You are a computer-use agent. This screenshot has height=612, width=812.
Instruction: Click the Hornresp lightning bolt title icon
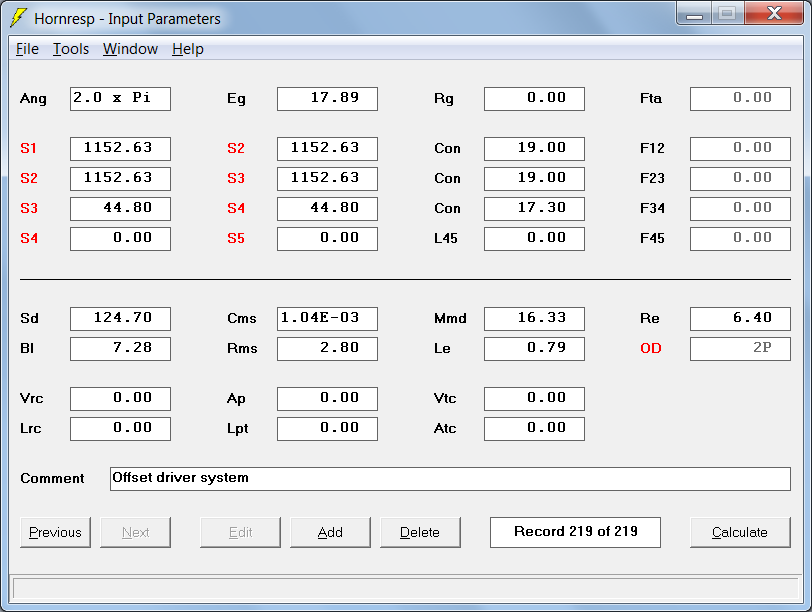18,17
